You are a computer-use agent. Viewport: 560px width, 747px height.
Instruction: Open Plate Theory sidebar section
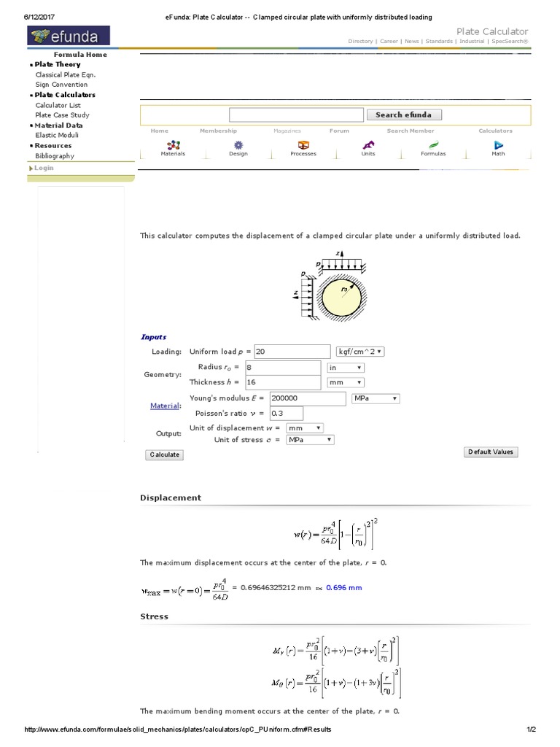(x=58, y=64)
